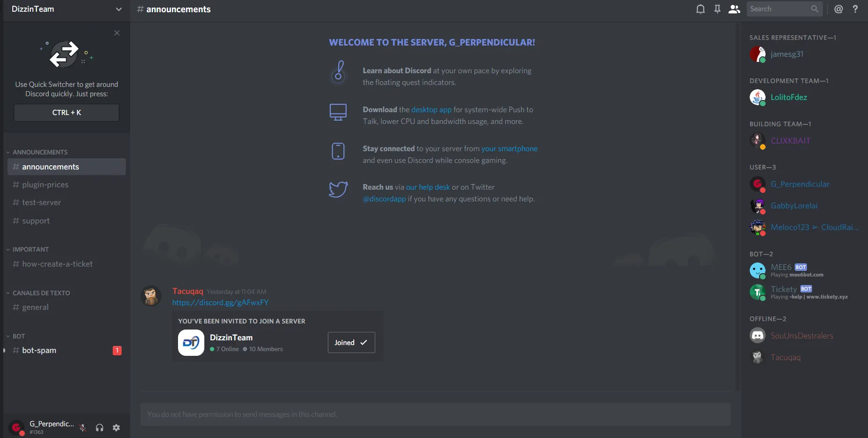Viewport: 868px width, 438px height.
Task: Select the announcements channel
Action: (x=67, y=167)
